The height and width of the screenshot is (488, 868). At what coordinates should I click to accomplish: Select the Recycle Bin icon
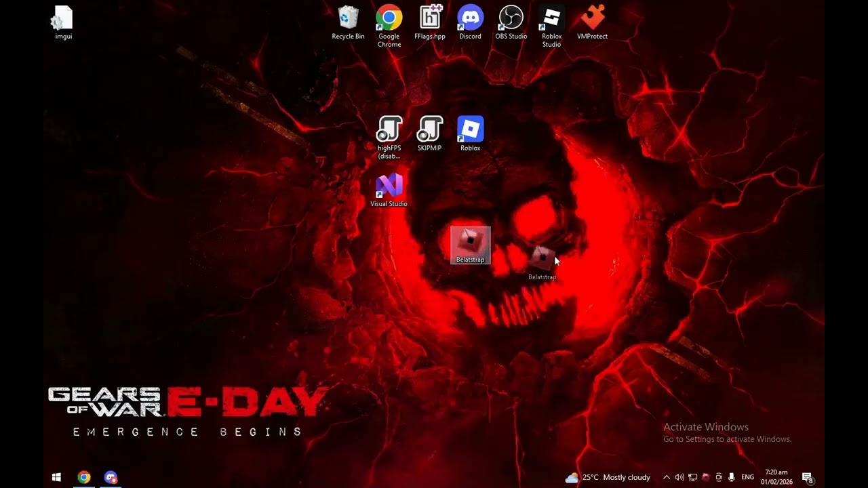tap(348, 23)
